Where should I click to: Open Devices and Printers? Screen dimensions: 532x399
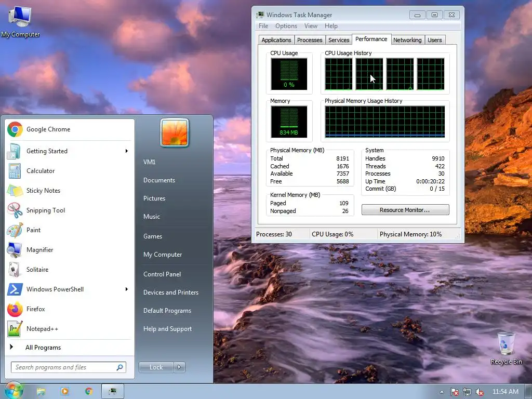pyautogui.click(x=171, y=292)
